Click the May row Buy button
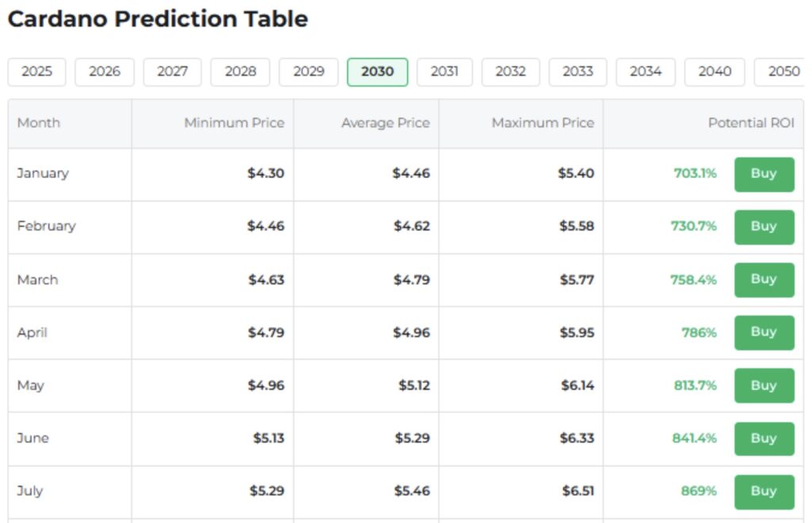This screenshot has width=812, height=523. pyautogui.click(x=764, y=386)
